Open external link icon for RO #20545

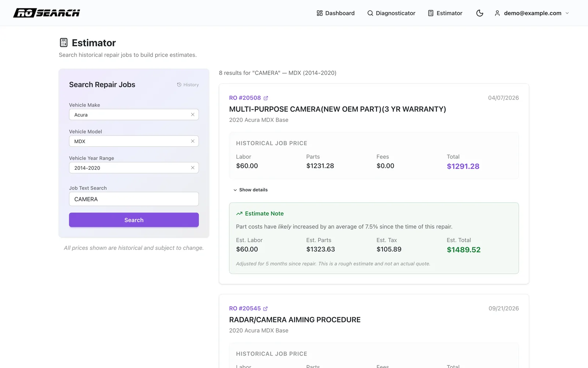265,308
